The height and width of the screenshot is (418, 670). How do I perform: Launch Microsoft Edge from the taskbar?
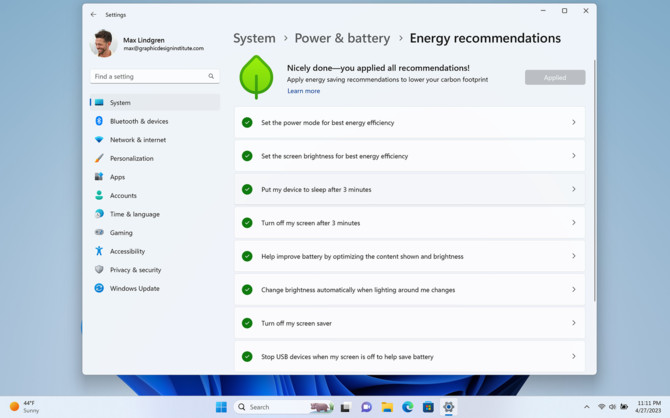pos(408,407)
